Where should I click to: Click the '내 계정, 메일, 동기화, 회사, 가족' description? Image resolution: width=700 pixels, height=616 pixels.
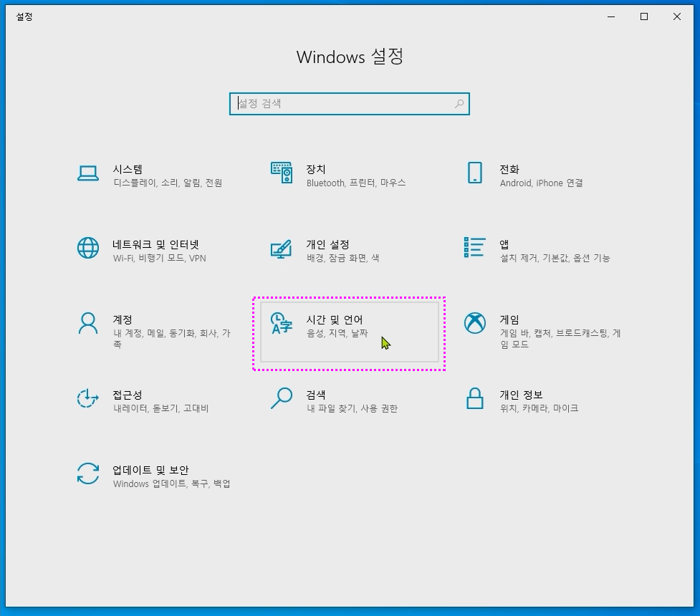click(x=171, y=339)
